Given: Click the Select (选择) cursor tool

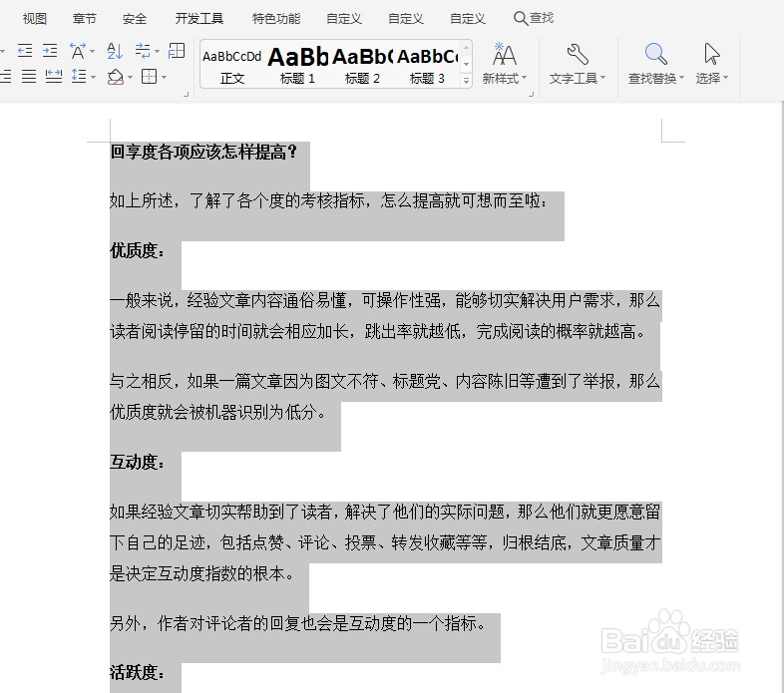Looking at the screenshot, I should 712,64.
